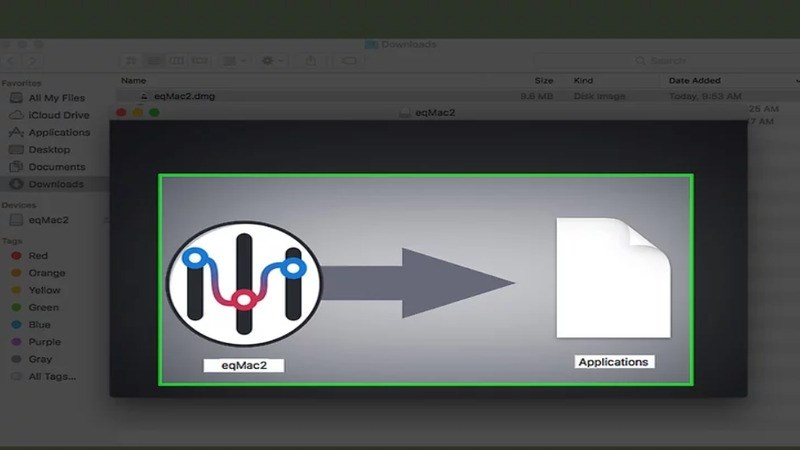This screenshot has height=450, width=800.
Task: Click the Downloads sidebar arrow icon
Action: pos(16,184)
